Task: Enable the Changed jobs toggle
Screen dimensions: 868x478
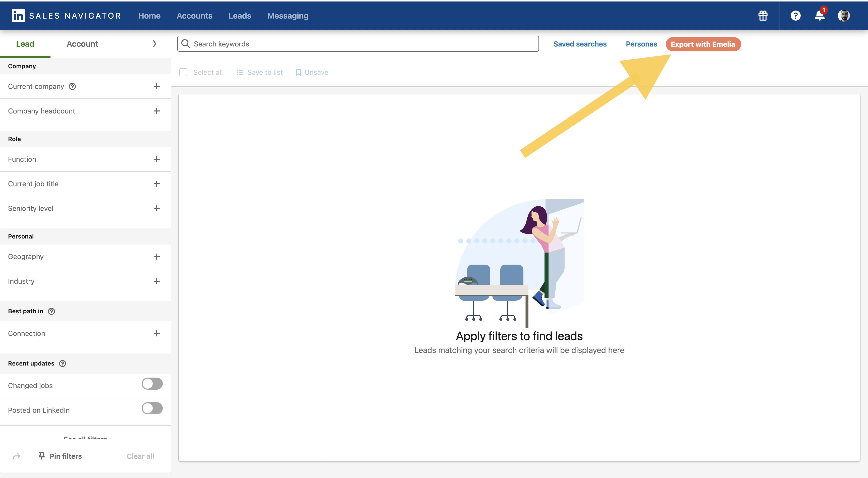Action: tap(152, 384)
